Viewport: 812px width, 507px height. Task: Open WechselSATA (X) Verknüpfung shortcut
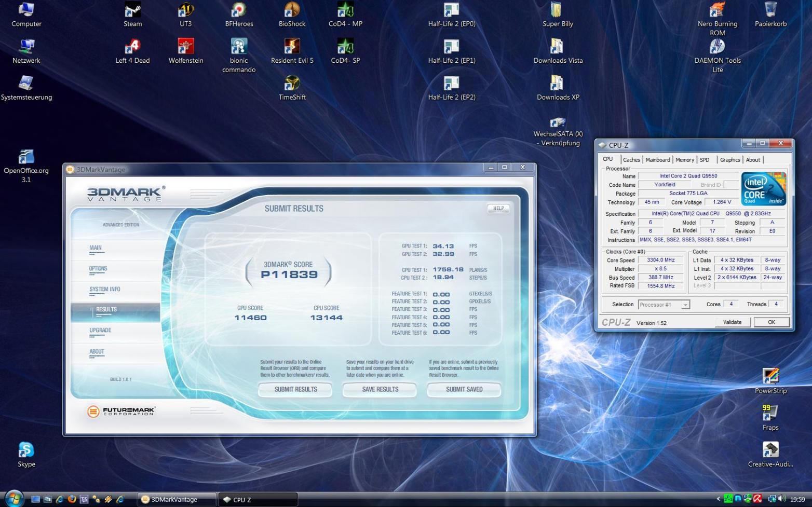click(558, 131)
